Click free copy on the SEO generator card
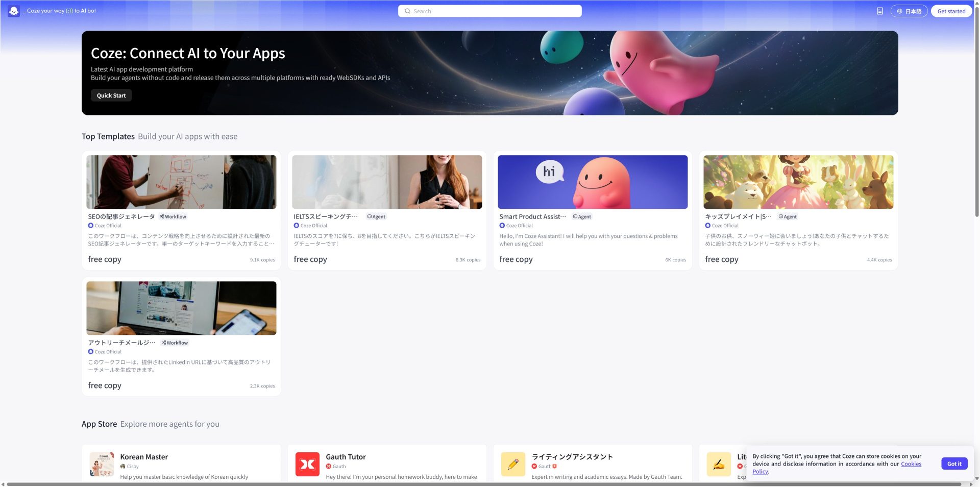The height and width of the screenshot is (487, 980). tap(105, 259)
